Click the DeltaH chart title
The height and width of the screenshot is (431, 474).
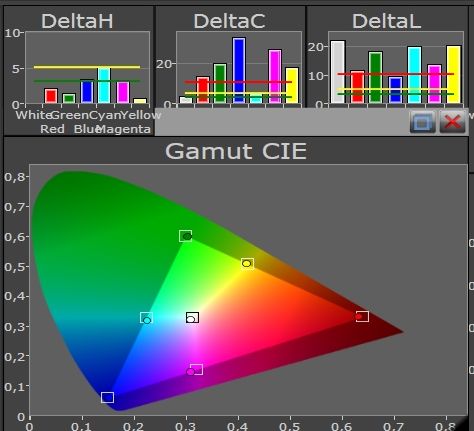pos(77,21)
